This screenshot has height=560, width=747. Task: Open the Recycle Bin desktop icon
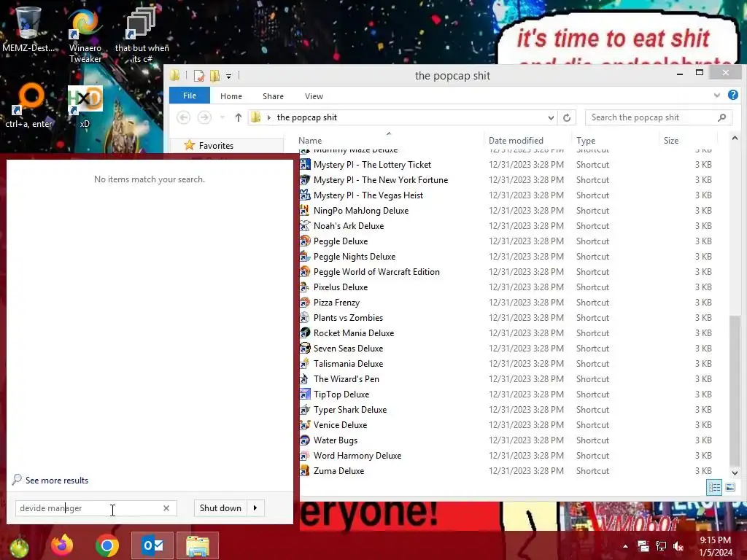[28, 29]
